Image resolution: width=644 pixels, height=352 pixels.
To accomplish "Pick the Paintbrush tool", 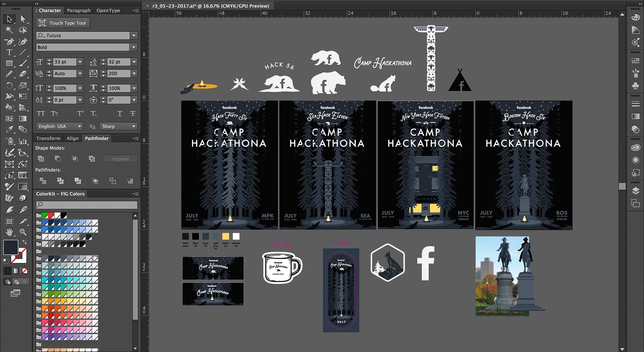I will click(x=23, y=63).
